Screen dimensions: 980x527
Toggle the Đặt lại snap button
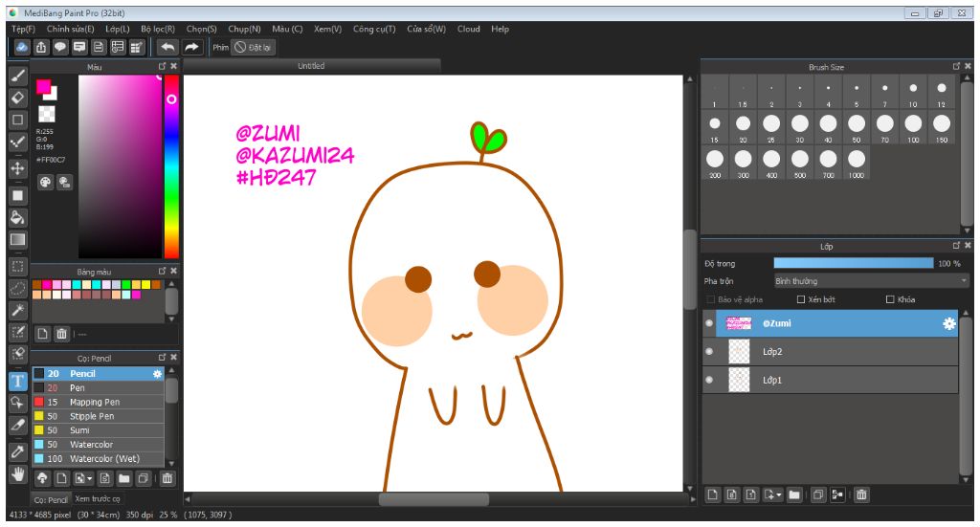pyautogui.click(x=253, y=48)
